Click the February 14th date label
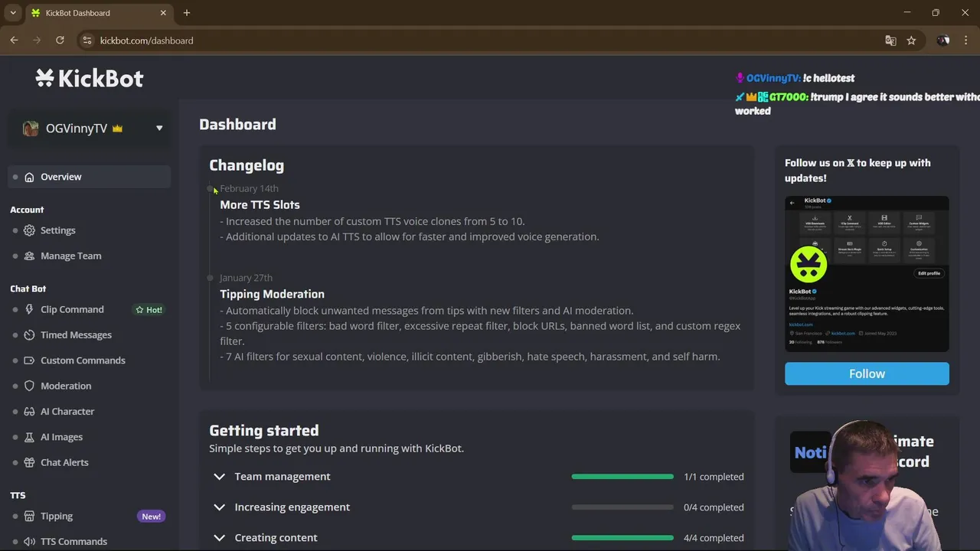Viewport: 980px width, 551px height. 249,188
